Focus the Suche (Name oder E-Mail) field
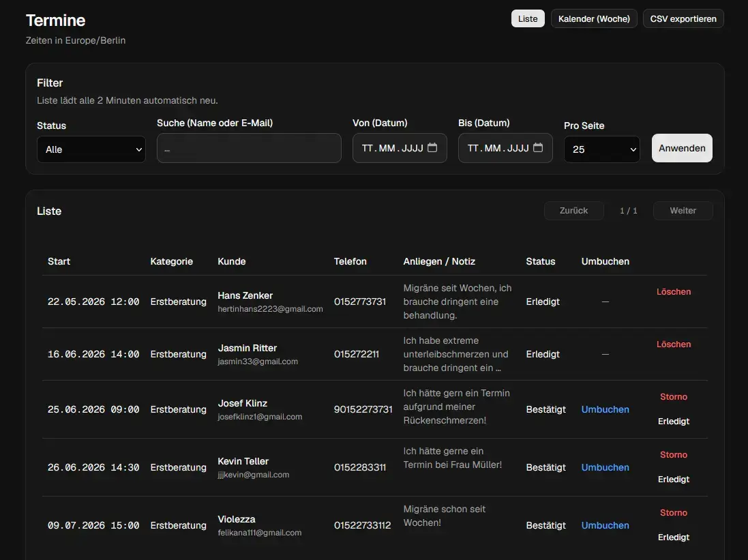 pos(249,148)
